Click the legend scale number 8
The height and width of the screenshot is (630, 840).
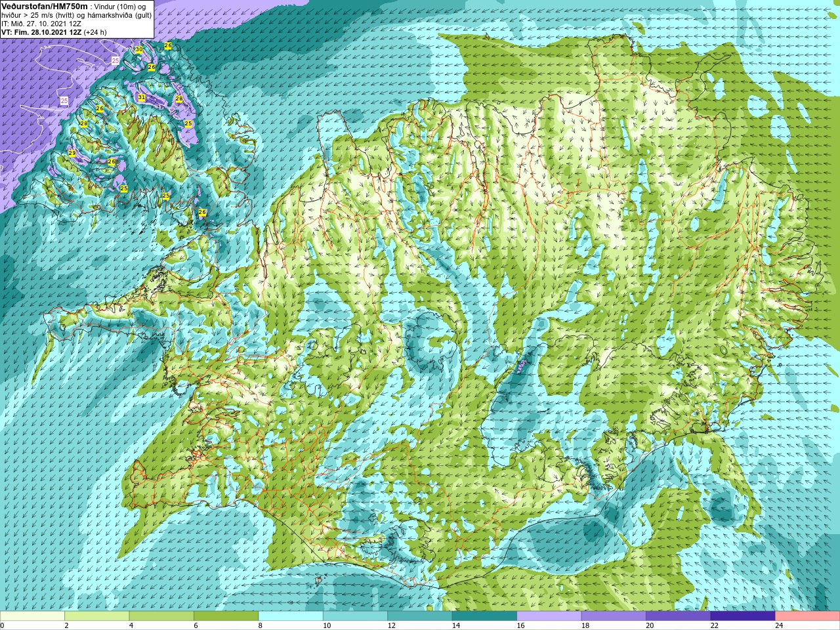pos(261,625)
